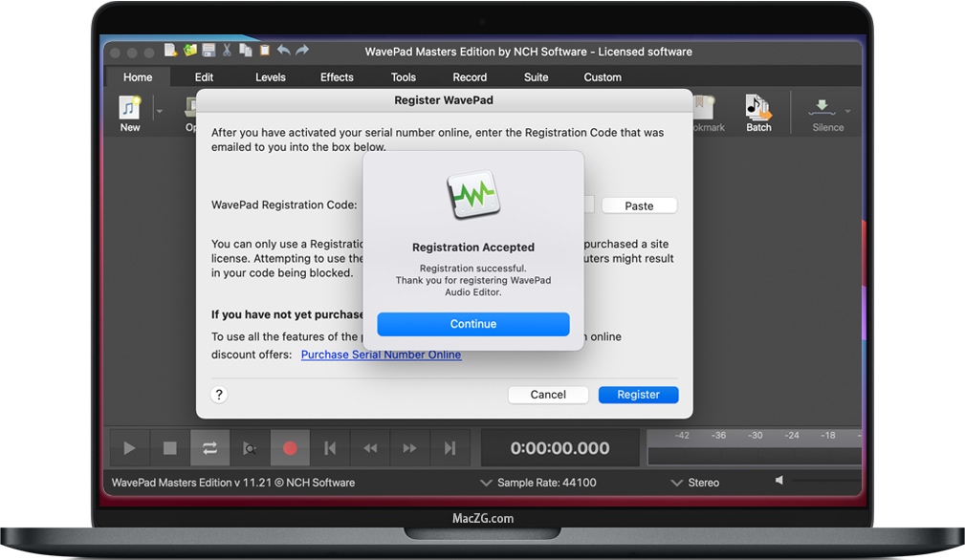Start playback with the Play button
Viewport: 965px width, 560px height.
click(128, 447)
